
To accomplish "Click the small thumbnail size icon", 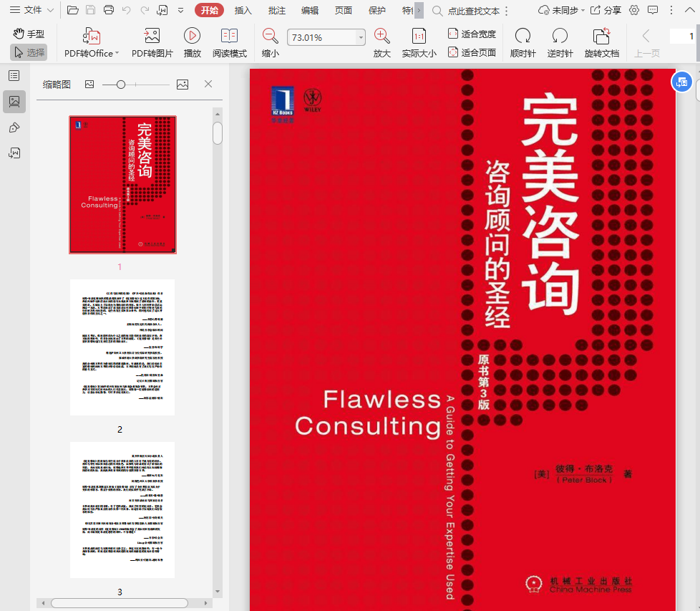I will (89, 84).
